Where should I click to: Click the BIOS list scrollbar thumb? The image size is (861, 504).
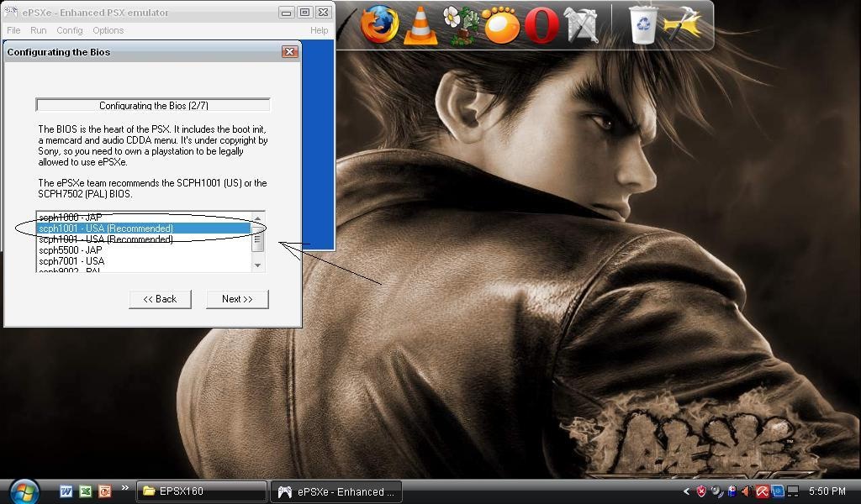257,239
